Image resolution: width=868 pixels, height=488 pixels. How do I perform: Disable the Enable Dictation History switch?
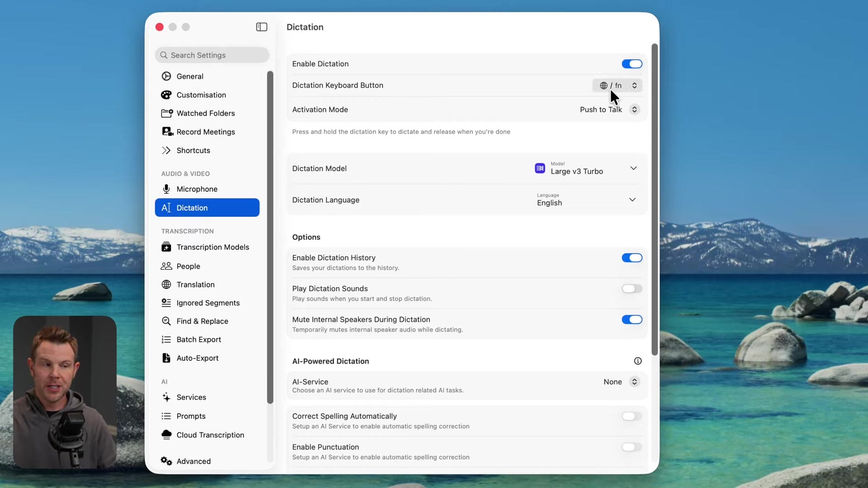coord(632,258)
